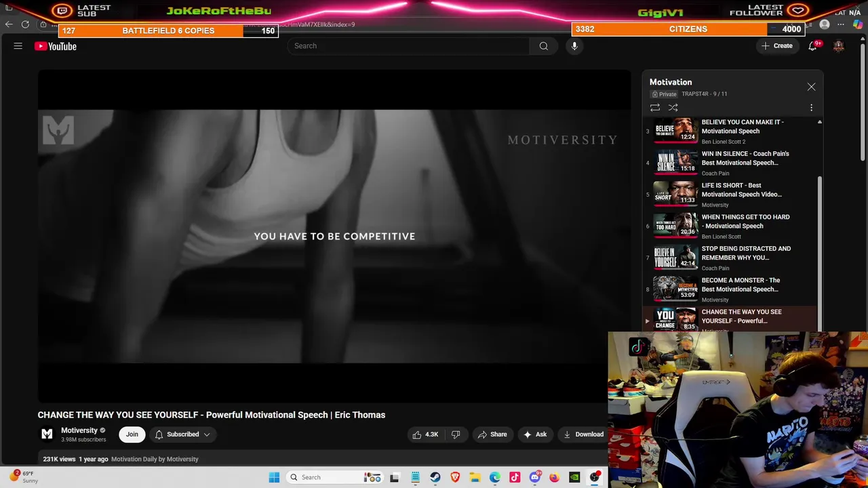The height and width of the screenshot is (488, 868).
Task: Play BECOME A MONSTER playlist video
Action: pos(730,289)
